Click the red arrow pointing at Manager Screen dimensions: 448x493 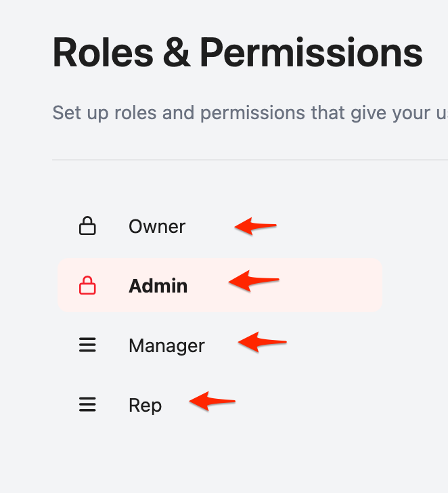(262, 343)
